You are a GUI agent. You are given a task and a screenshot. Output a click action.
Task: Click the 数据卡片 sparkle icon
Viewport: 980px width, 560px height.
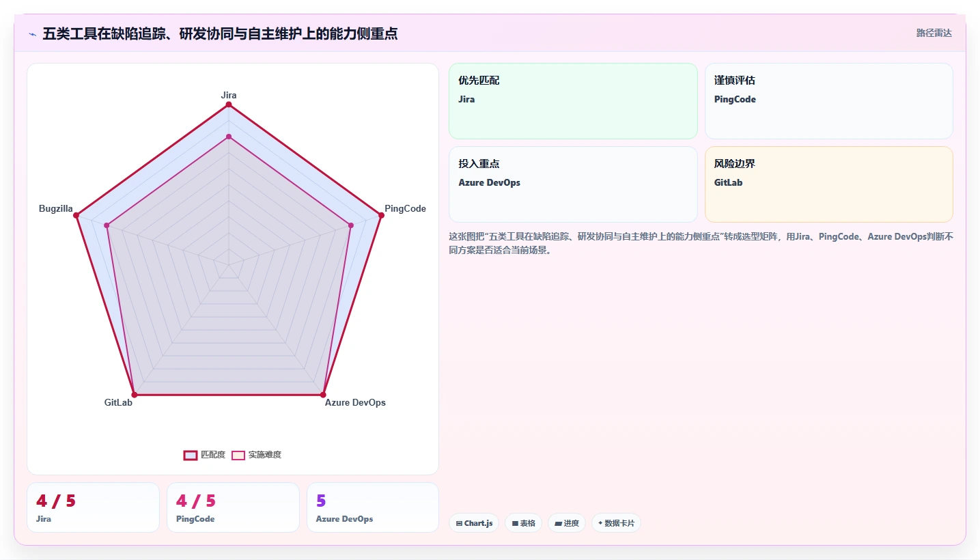[x=600, y=523]
